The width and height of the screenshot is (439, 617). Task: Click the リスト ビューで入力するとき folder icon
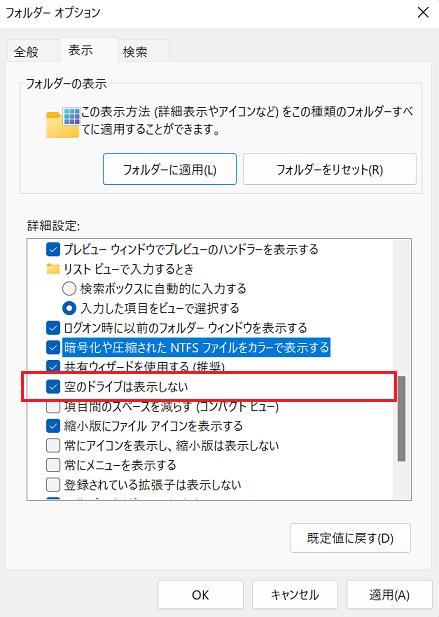pos(53,269)
